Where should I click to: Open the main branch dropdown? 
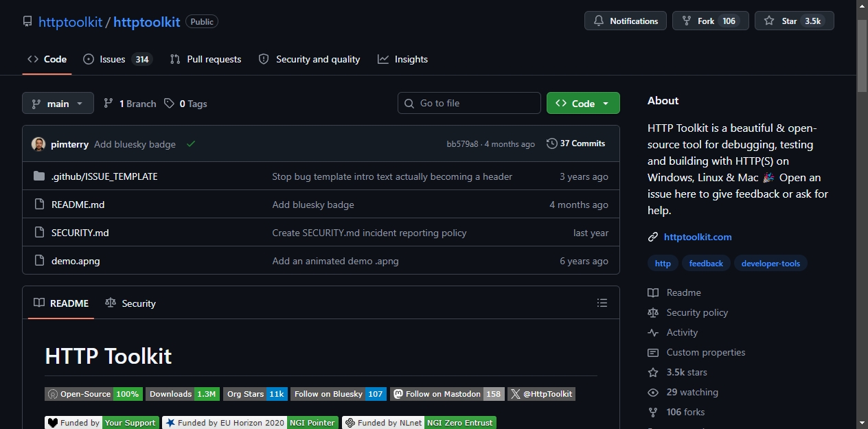(x=58, y=103)
